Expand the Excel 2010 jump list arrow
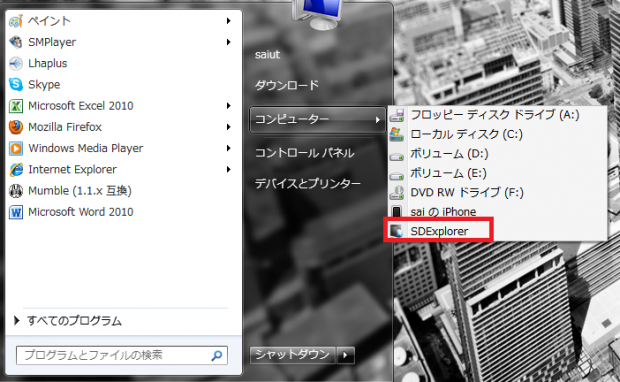 [x=229, y=106]
